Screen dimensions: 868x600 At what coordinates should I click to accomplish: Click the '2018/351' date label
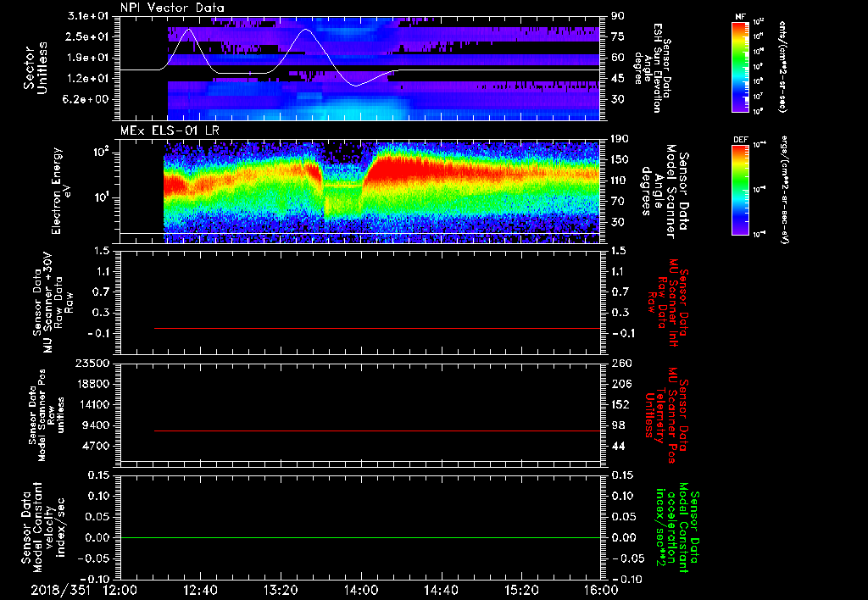tap(61, 590)
